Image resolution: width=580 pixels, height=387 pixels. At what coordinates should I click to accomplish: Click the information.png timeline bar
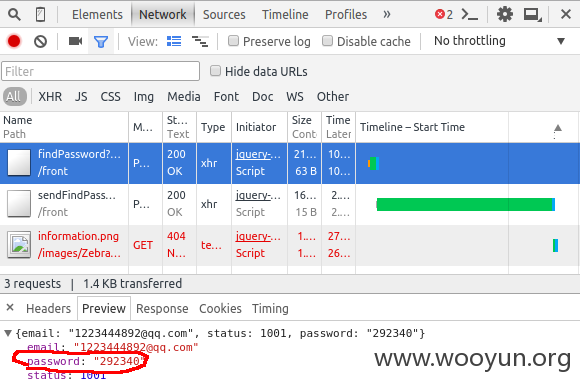click(555, 245)
